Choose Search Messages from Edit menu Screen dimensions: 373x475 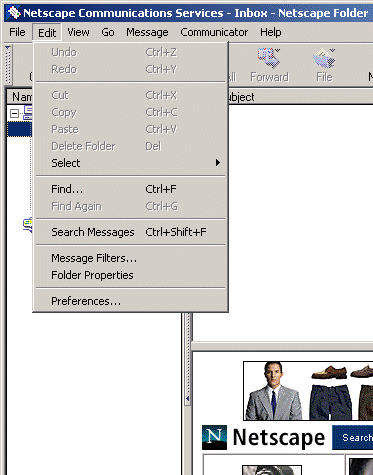[130, 232]
